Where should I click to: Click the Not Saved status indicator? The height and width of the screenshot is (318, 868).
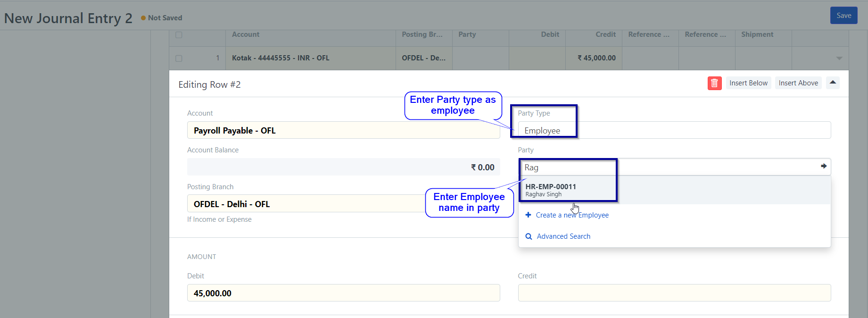coord(161,18)
